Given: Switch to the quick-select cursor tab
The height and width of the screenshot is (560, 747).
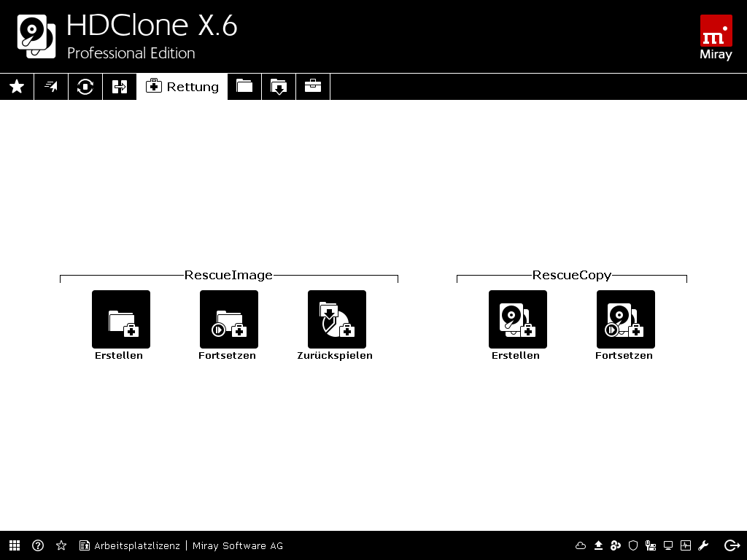Looking at the screenshot, I should tap(51, 87).
